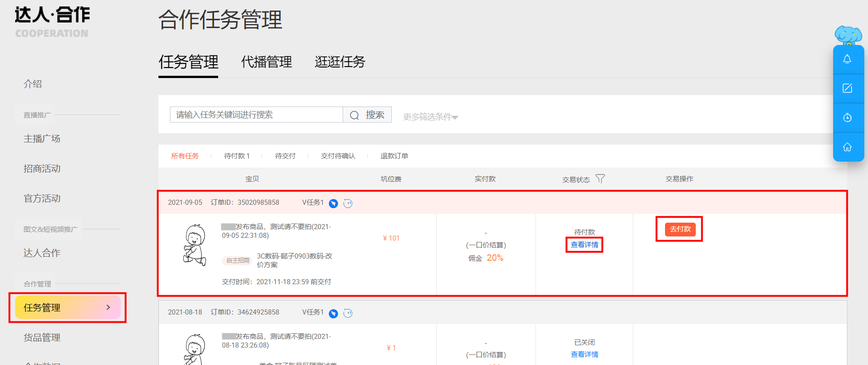
Task: Switch to the 逛逛任务 tab
Action: click(x=340, y=62)
